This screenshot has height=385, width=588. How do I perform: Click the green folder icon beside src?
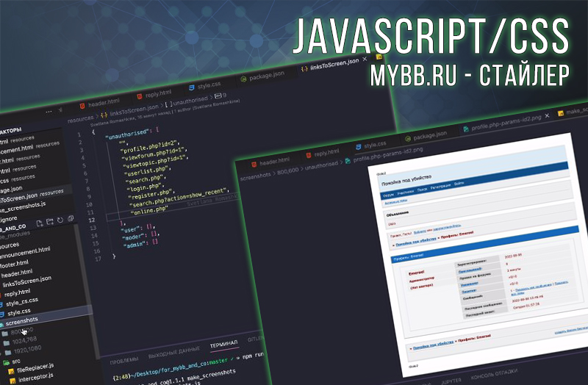pos(7,362)
